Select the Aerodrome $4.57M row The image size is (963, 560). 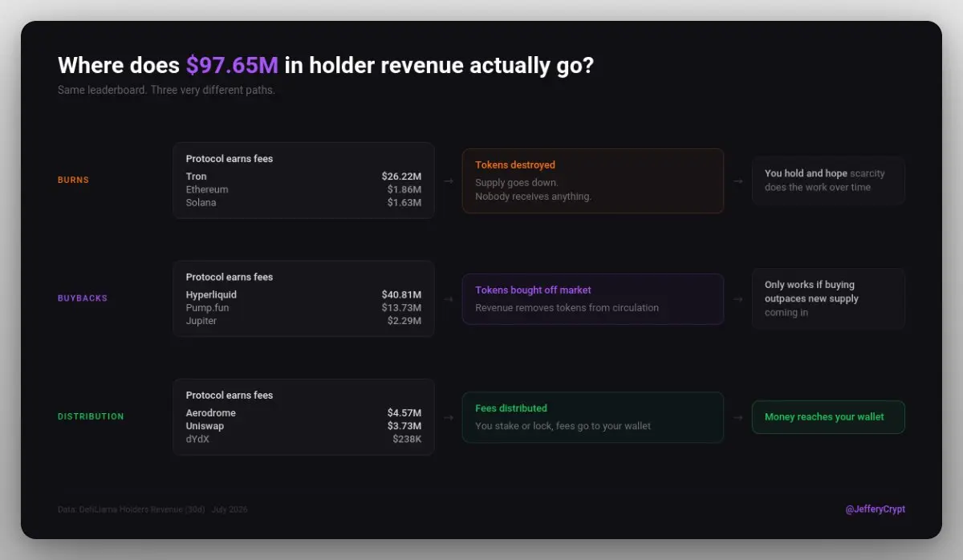click(x=303, y=413)
